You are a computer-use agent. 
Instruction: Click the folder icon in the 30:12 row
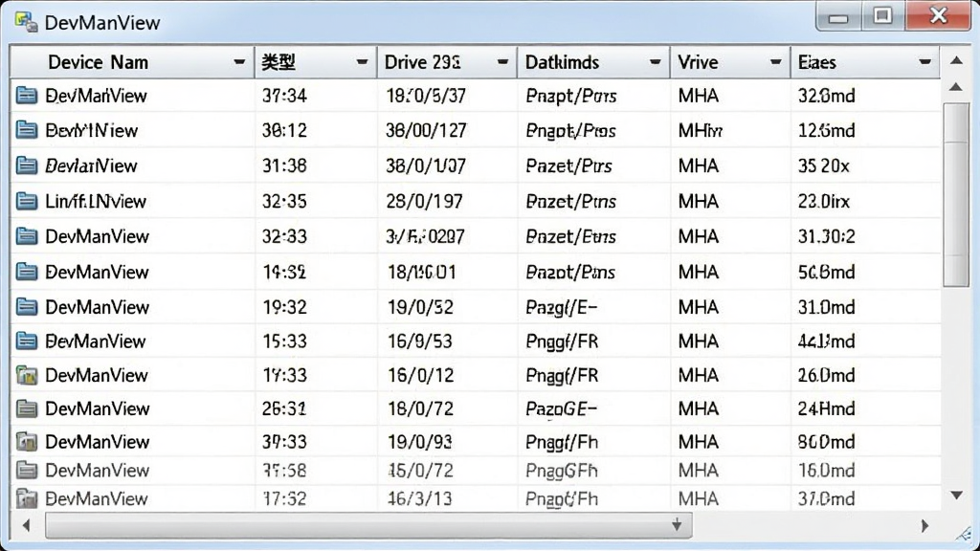26,130
